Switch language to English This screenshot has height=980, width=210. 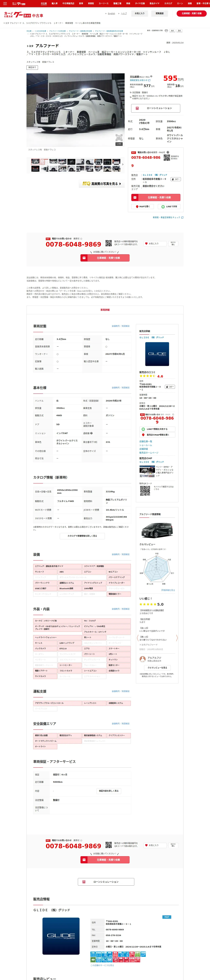click(111, 13)
